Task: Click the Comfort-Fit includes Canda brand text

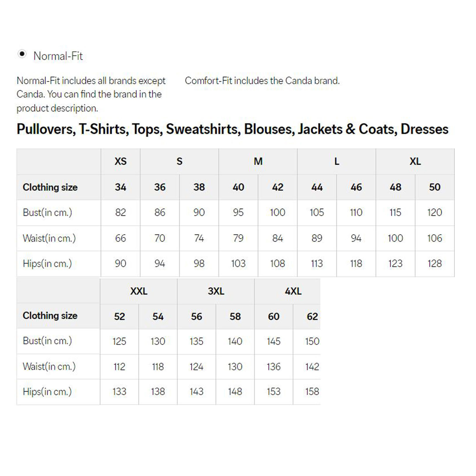Action: (262, 81)
